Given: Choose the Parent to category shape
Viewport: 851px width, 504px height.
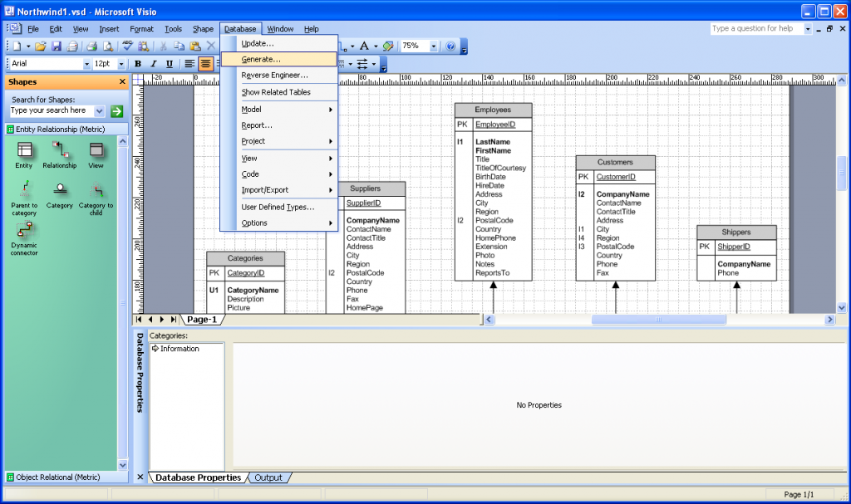Looking at the screenshot, I should point(24,198).
